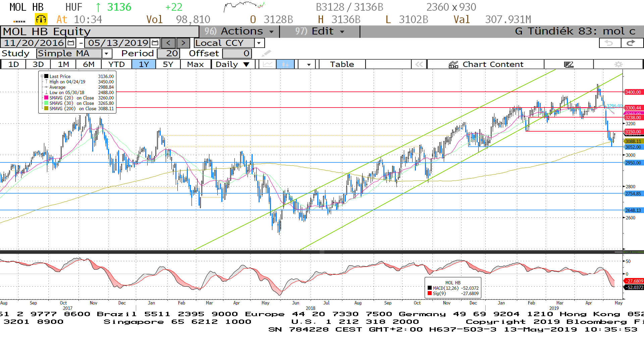Go to previous date range with left arrow
This screenshot has height=348, width=644.
click(x=168, y=43)
